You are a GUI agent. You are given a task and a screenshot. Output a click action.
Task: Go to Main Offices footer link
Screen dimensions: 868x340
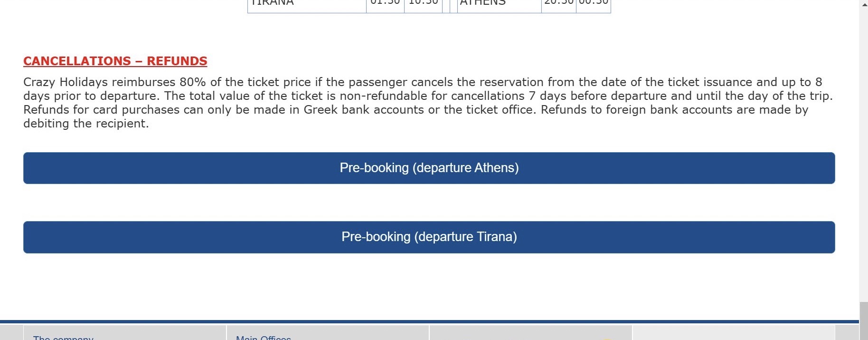coord(264,338)
